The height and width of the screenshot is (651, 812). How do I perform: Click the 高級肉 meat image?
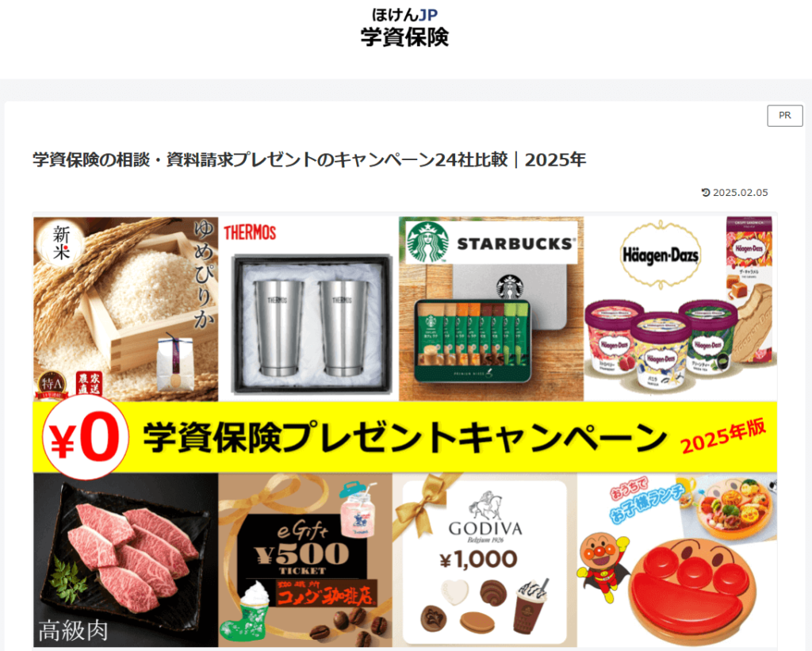tap(126, 560)
